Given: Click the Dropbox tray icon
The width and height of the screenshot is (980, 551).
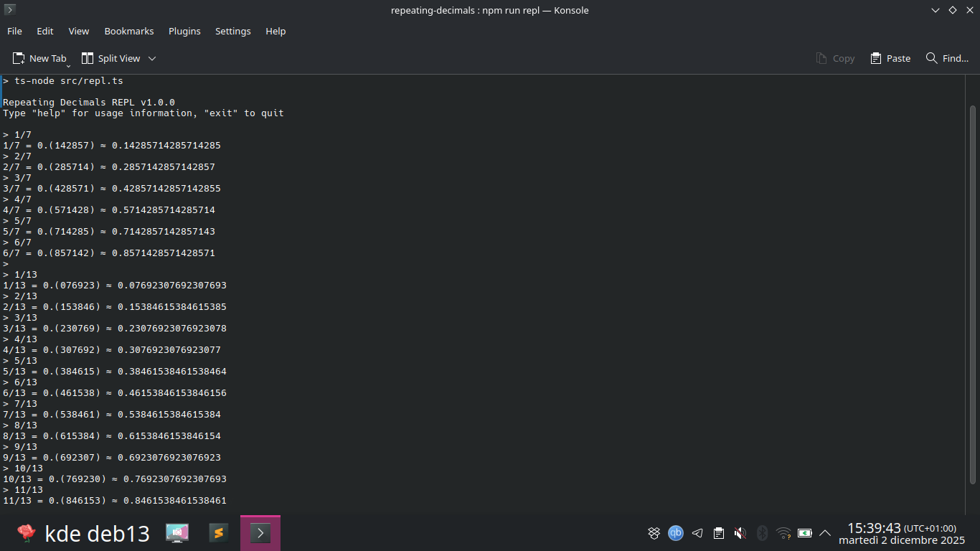Looking at the screenshot, I should (654, 533).
